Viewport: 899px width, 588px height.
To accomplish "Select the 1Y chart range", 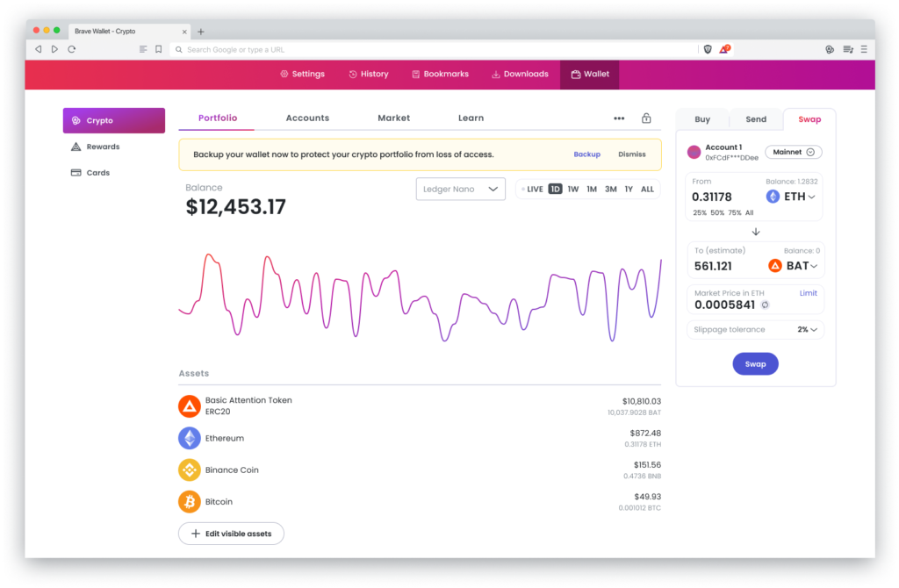I will pyautogui.click(x=629, y=189).
